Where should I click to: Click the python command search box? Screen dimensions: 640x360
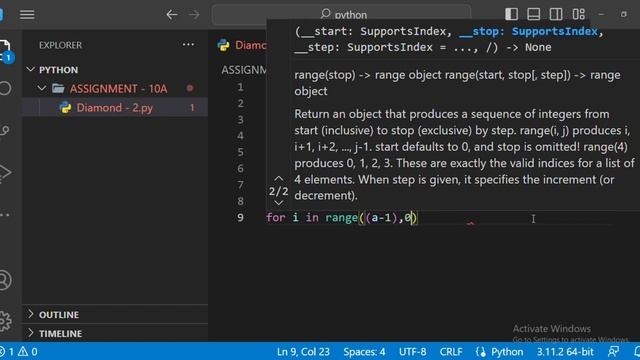[341, 15]
